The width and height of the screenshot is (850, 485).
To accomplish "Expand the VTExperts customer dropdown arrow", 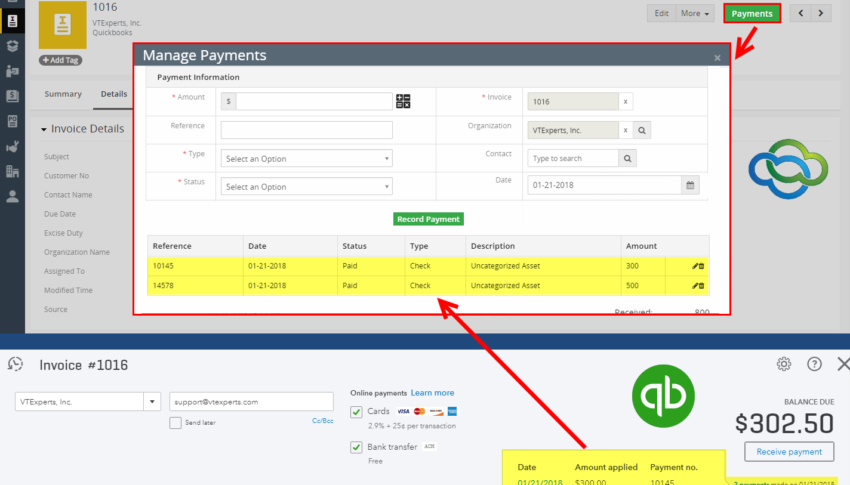I will (x=152, y=402).
